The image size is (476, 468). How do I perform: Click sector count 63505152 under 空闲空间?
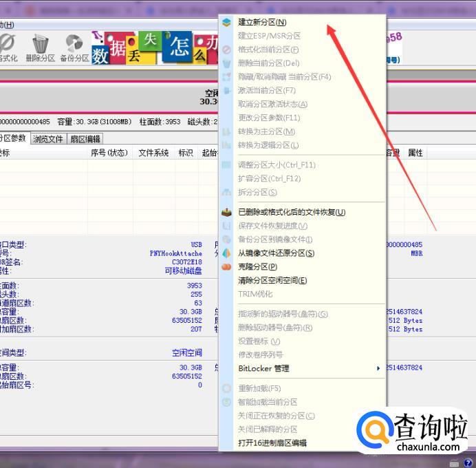(x=186, y=376)
